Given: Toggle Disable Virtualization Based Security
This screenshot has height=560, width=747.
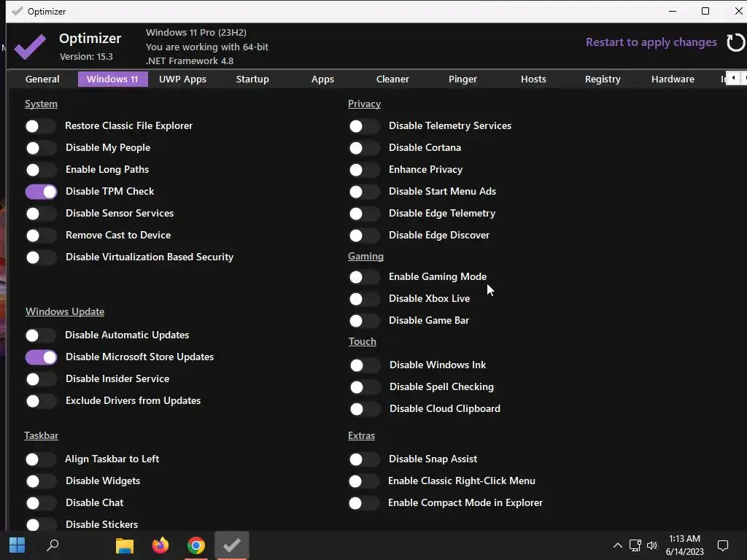Looking at the screenshot, I should coord(41,257).
